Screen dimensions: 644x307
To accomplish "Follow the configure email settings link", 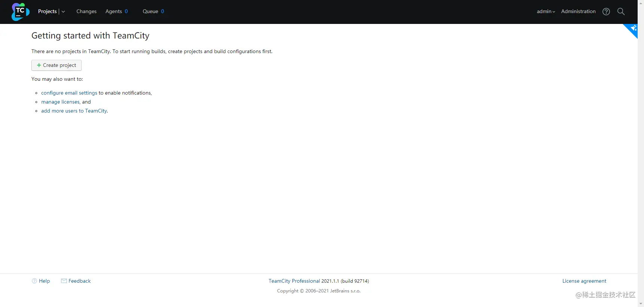I will pos(69,93).
